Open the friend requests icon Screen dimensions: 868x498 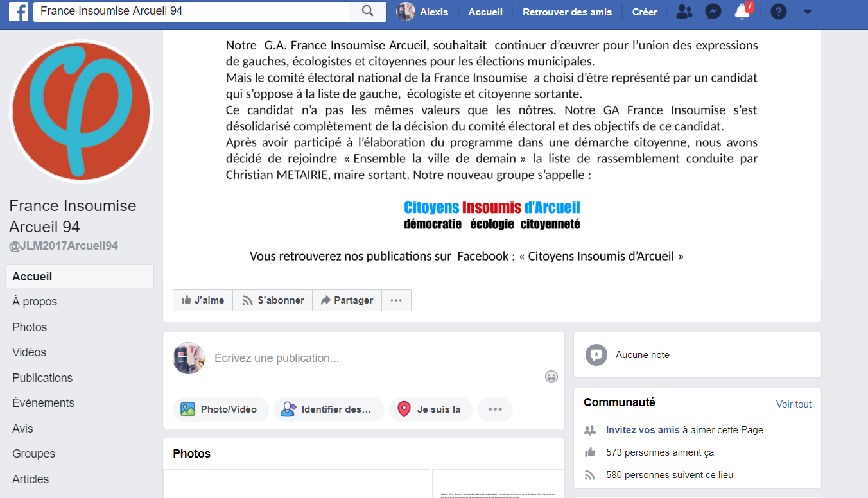coord(685,12)
